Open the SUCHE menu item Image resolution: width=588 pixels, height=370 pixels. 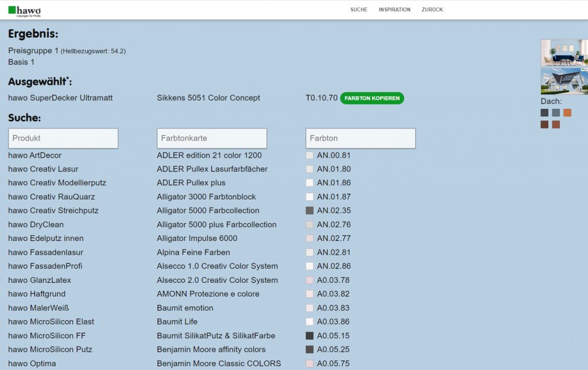pos(358,10)
